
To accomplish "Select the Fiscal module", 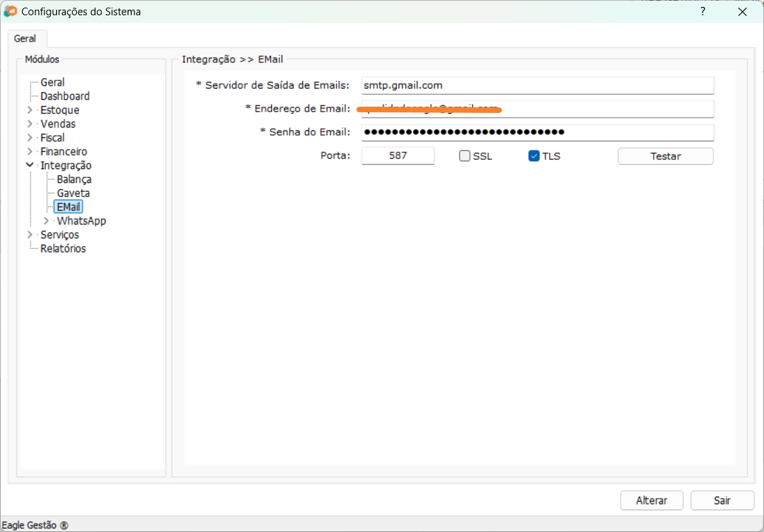I will (52, 138).
